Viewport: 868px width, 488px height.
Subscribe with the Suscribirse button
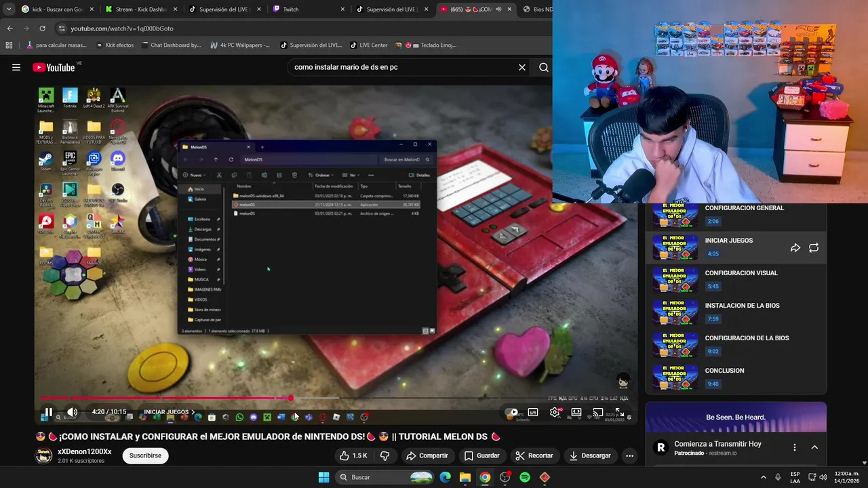click(x=145, y=455)
